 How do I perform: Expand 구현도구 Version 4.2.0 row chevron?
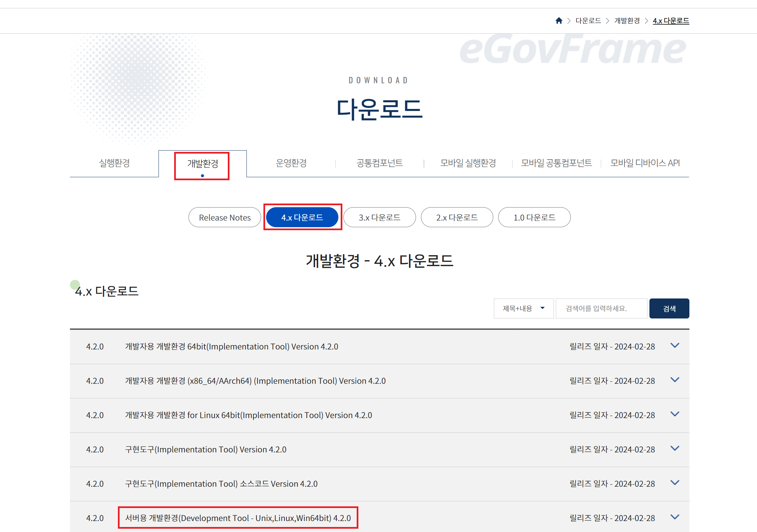[675, 448]
